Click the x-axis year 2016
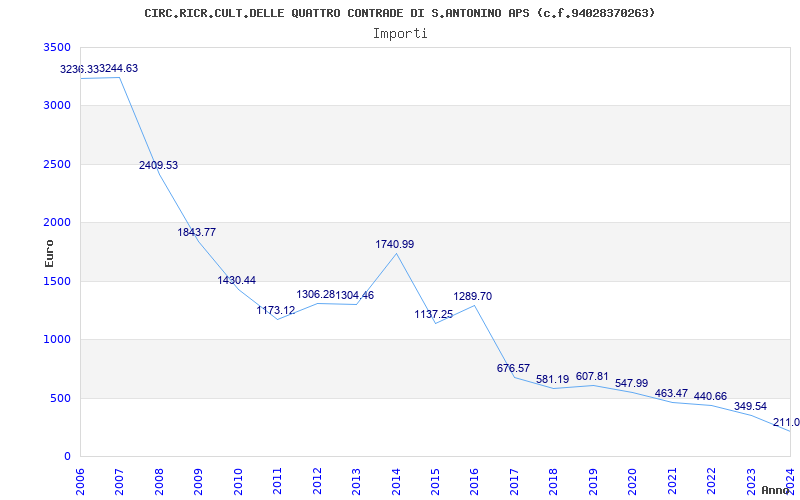Viewport: 800px width, 500px height. click(x=474, y=482)
